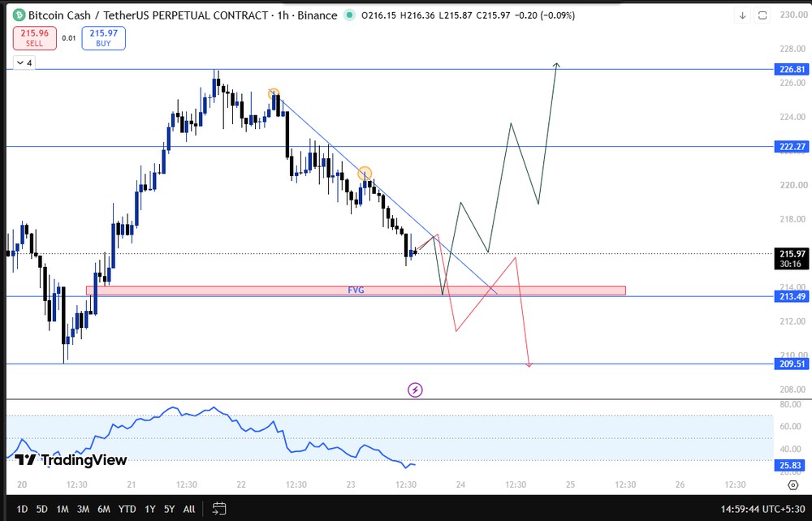Image resolution: width=812 pixels, height=521 pixels.
Task: Select the 6M time range
Action: tap(104, 509)
